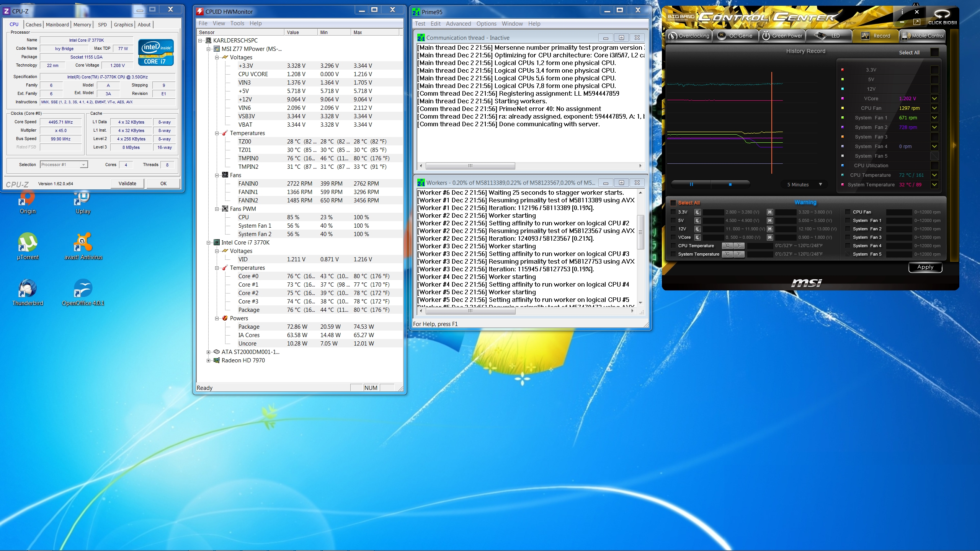Launch Thunderbird from the desktop
This screenshot has width=980, height=551.
pyautogui.click(x=28, y=292)
